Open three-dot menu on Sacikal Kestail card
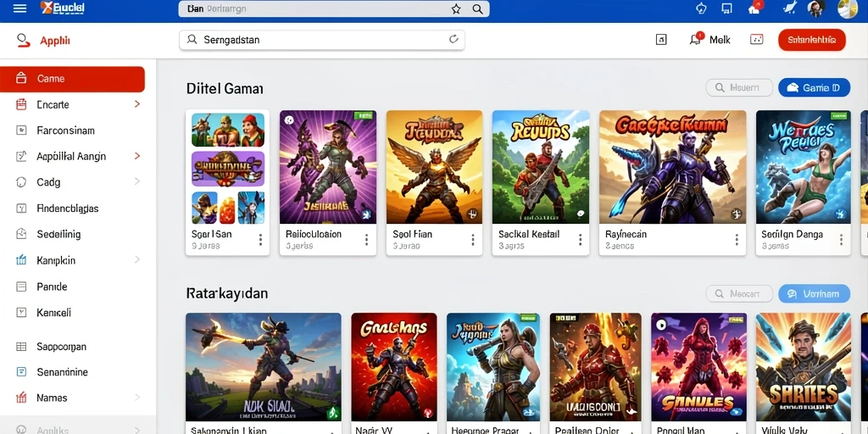 click(x=580, y=240)
